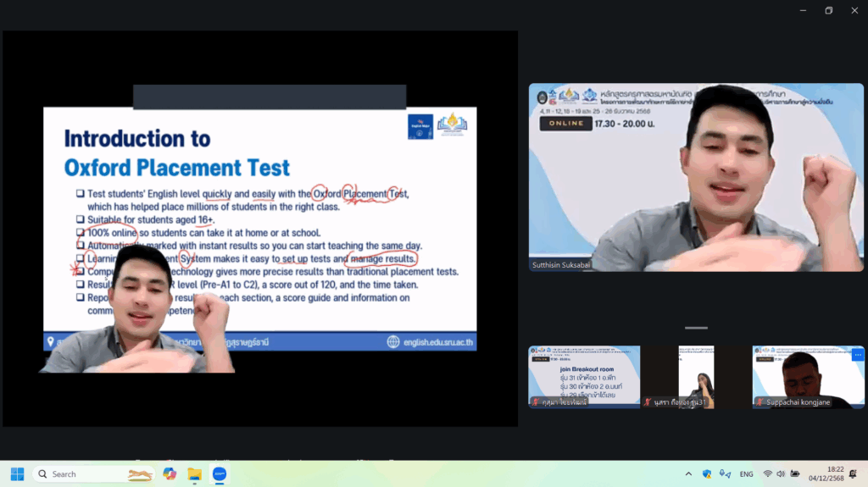Expand the hidden system tray icons chevron

(687, 473)
